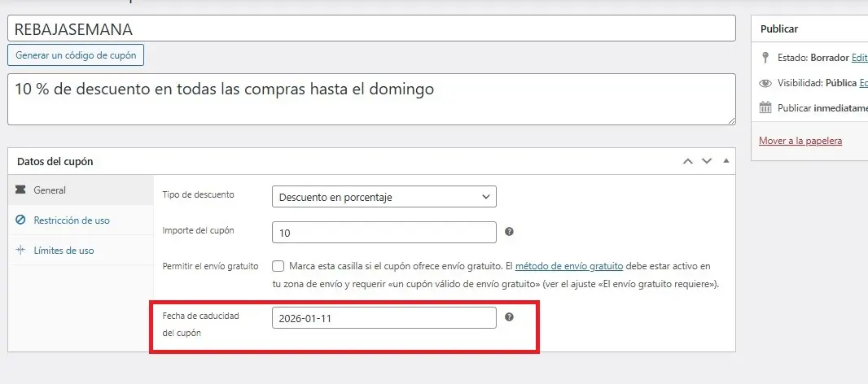Collapse the Datos del cupón panel
Viewport: 868px width, 384px height.
click(x=726, y=161)
